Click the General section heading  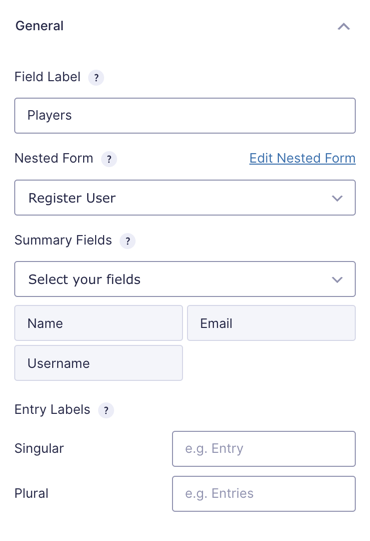39,26
